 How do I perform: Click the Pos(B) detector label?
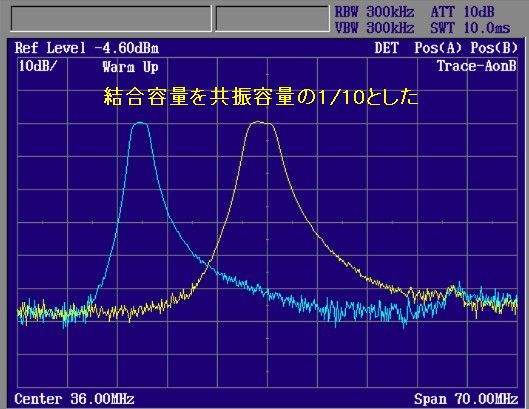494,48
